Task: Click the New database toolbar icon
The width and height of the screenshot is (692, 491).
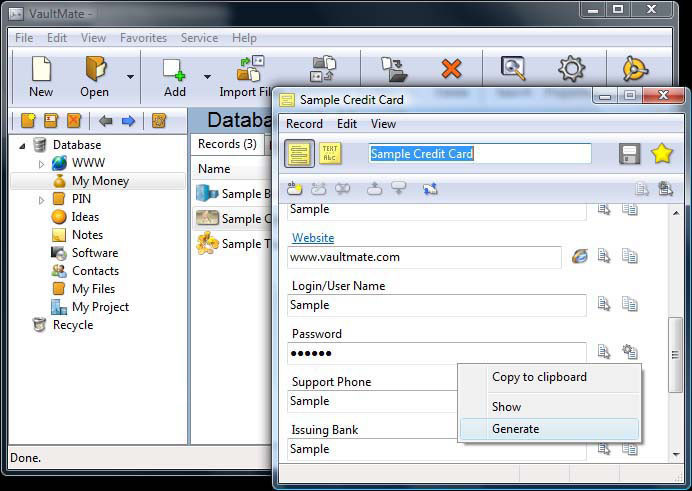Action: pyautogui.click(x=41, y=75)
